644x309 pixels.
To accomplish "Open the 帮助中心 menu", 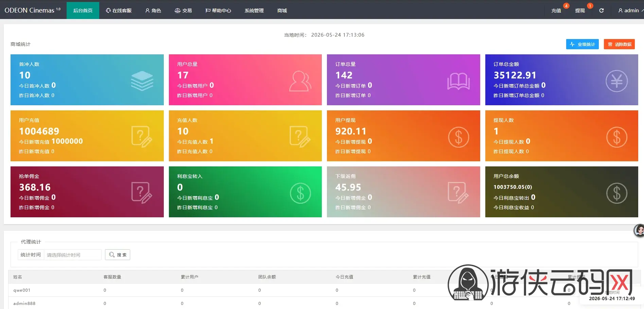I will coord(218,11).
